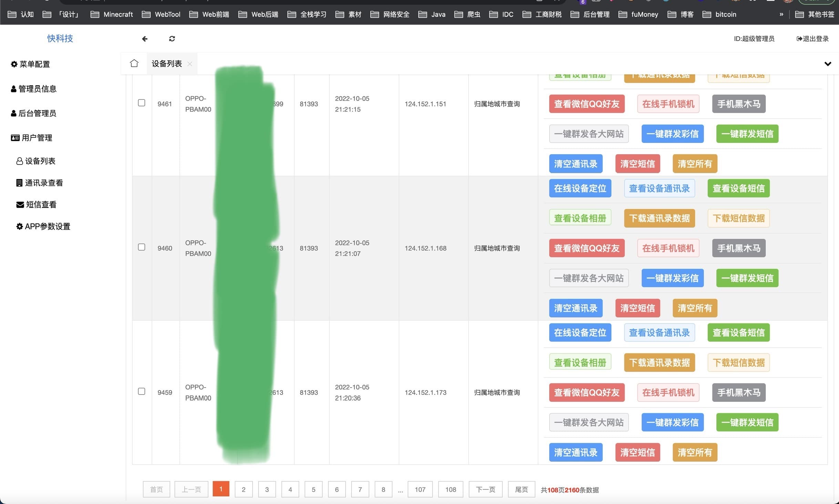Open 管理员信息 in the sidebar menu
Viewport: 839px width, 504px height.
[34, 89]
